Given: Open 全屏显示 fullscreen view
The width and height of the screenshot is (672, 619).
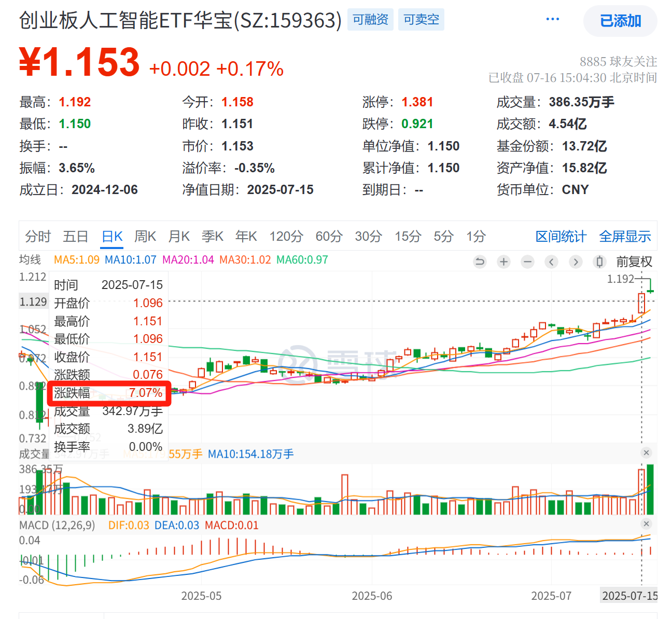Looking at the screenshot, I should [x=625, y=237].
